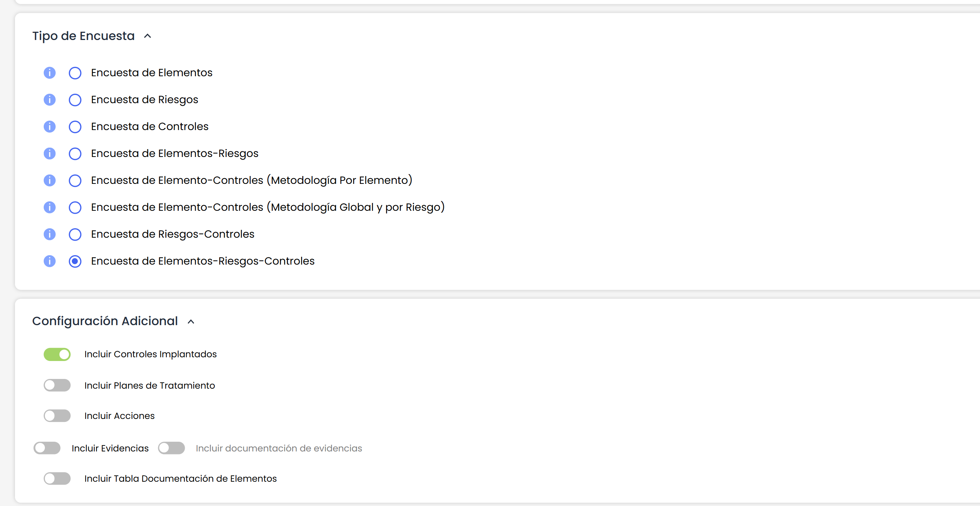
Task: View info icon for Encuesta de Elementos-Riesgos
Action: coord(49,154)
